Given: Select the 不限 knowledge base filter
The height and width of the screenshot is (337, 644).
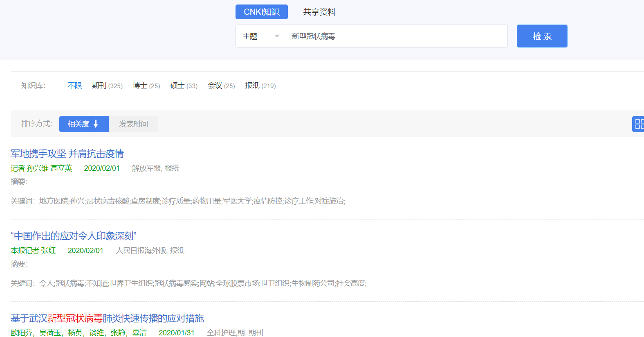Looking at the screenshot, I should point(74,86).
